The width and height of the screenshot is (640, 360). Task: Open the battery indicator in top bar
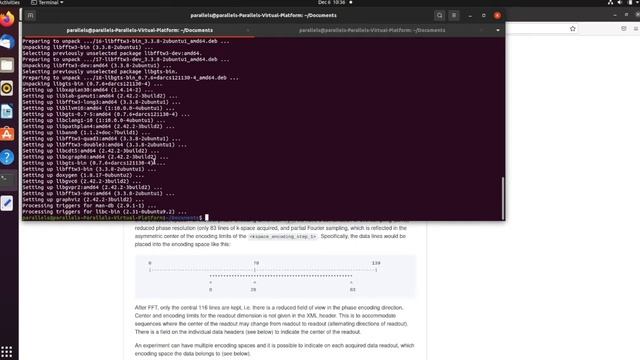coord(630,2)
